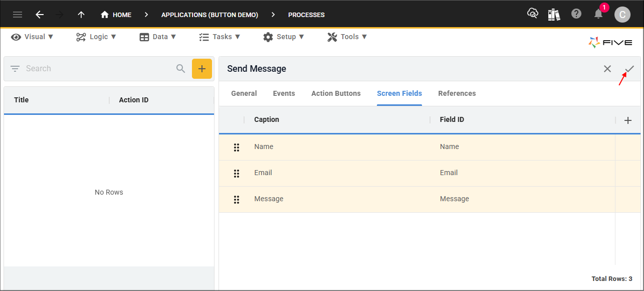
Task: Click the Action ID column header
Action: click(x=134, y=100)
